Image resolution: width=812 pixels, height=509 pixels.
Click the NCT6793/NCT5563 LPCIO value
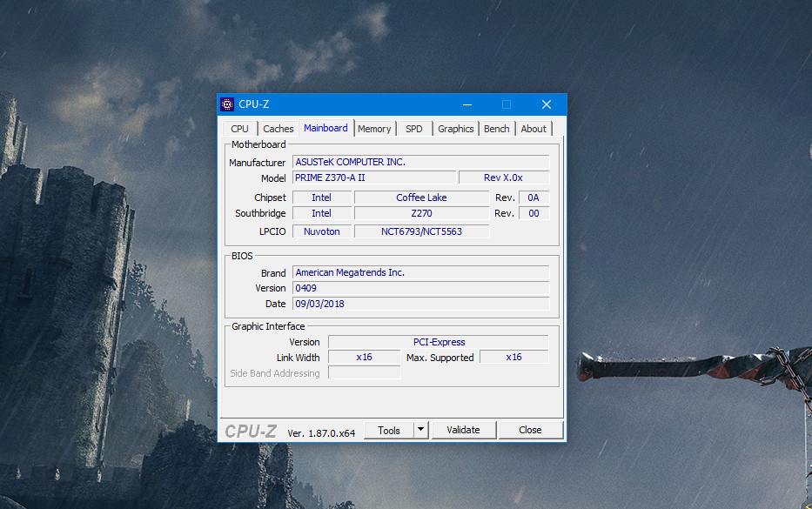(x=421, y=231)
